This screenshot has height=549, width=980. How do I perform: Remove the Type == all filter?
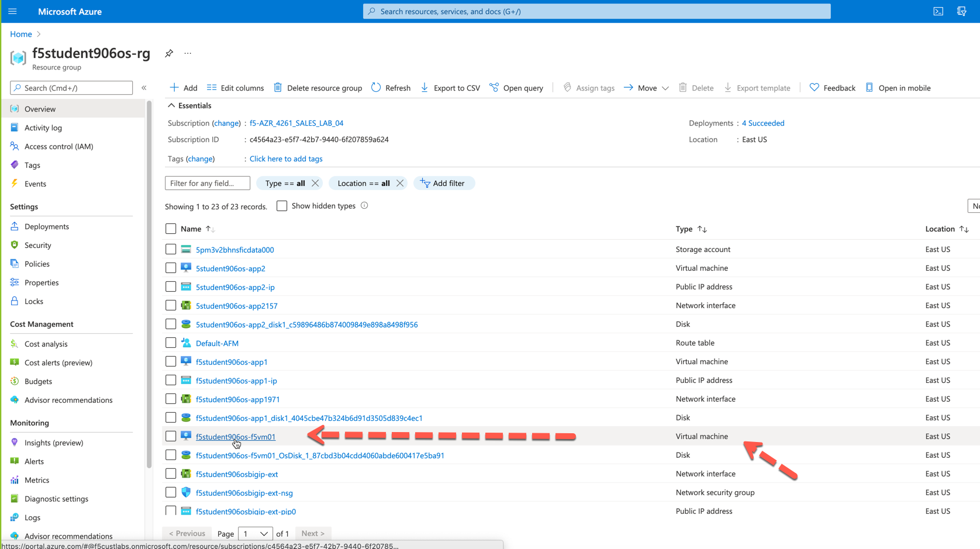[x=315, y=183]
